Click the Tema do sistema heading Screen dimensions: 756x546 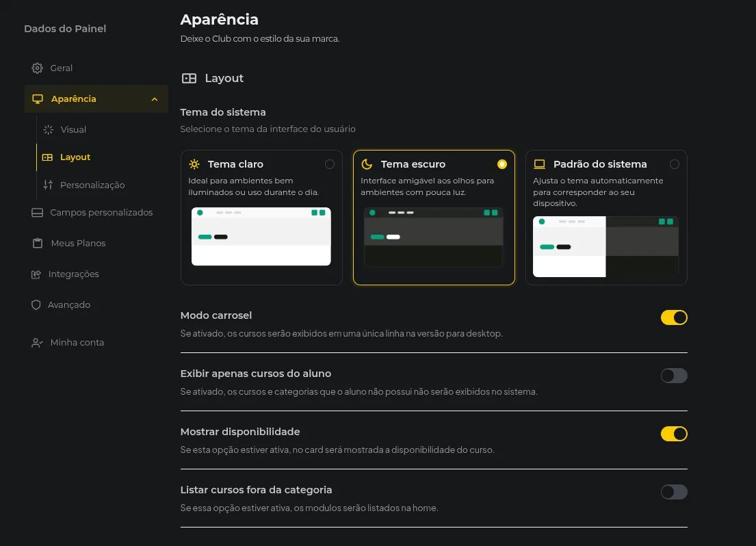[223, 112]
